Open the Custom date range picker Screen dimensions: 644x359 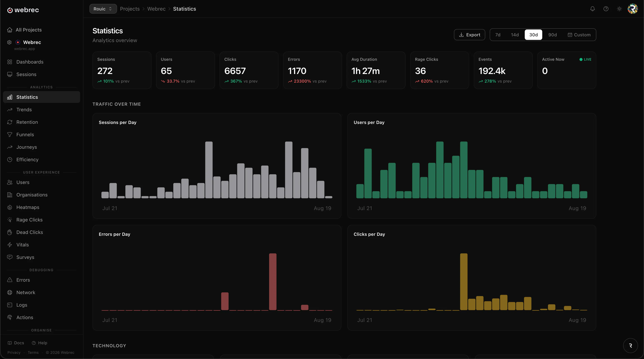pos(579,35)
